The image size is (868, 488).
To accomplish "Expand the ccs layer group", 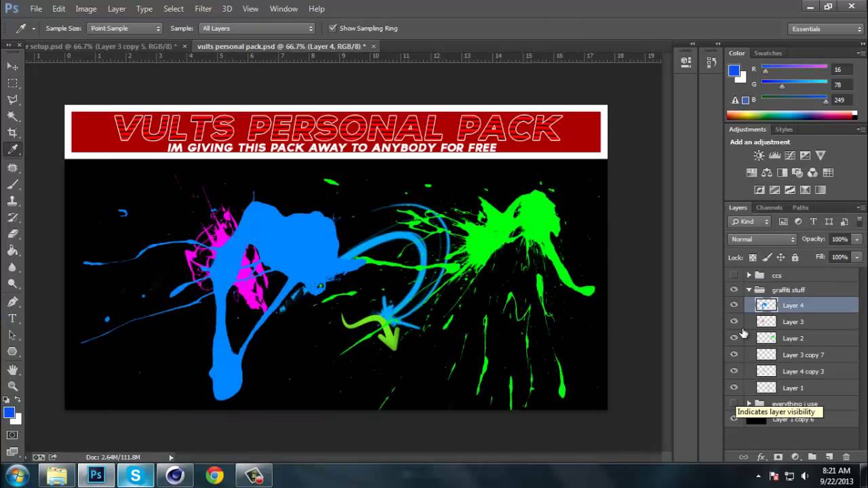I will (x=749, y=275).
